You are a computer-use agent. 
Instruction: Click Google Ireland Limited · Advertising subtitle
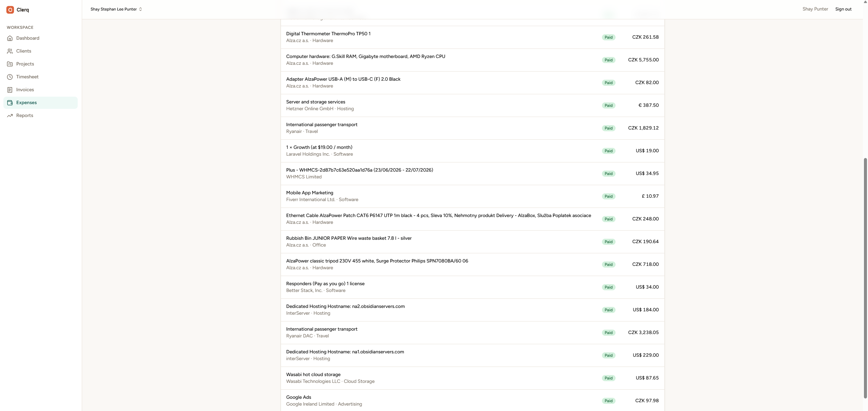[324, 404]
